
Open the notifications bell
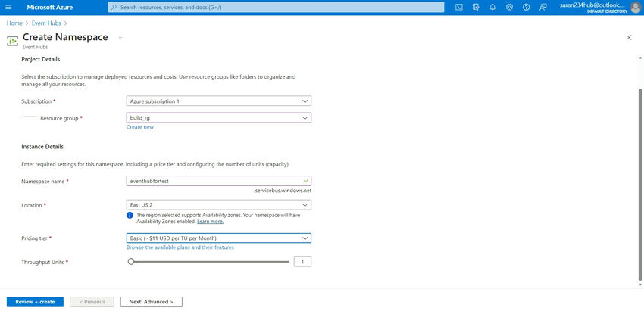(493, 7)
